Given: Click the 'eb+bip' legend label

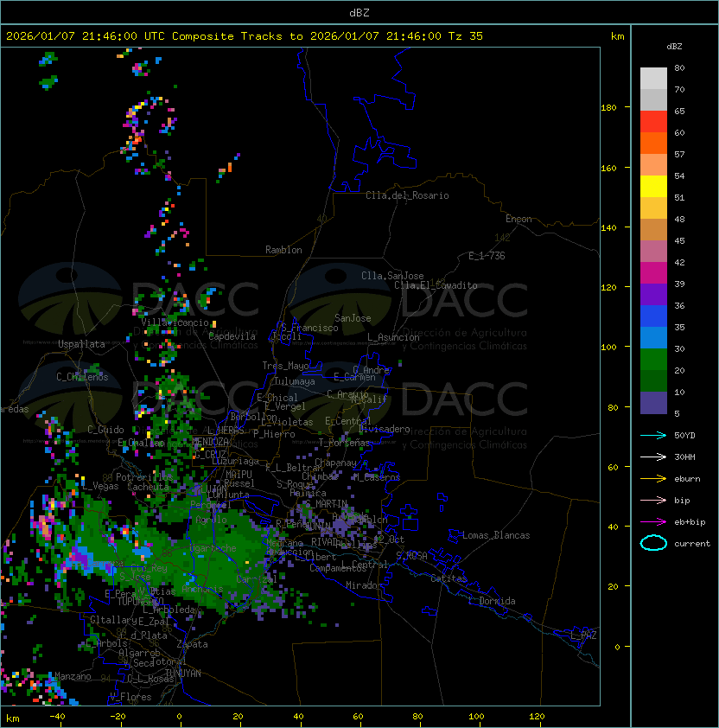Looking at the screenshot, I should coord(690,522).
